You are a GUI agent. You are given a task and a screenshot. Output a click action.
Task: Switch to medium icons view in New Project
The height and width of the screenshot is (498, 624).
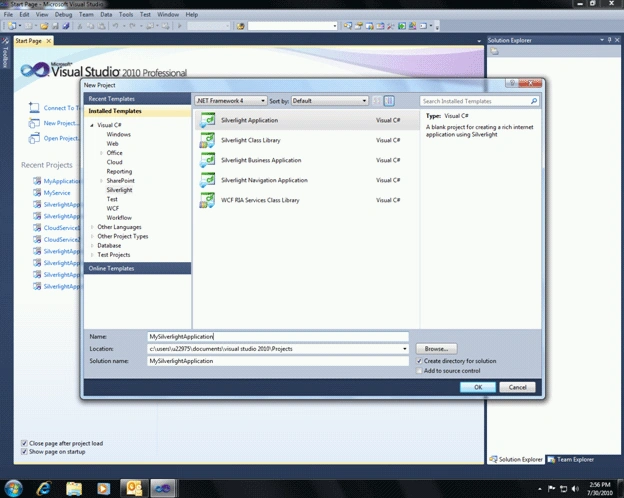(x=389, y=101)
